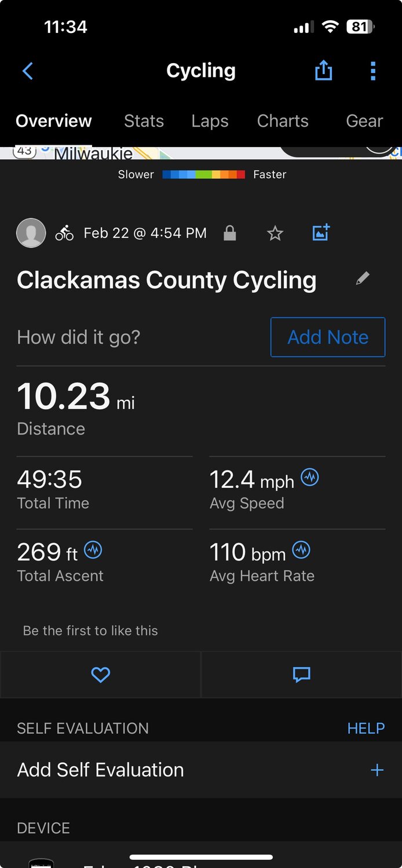Tap the user profile avatar
The height and width of the screenshot is (868, 402).
pyautogui.click(x=31, y=233)
